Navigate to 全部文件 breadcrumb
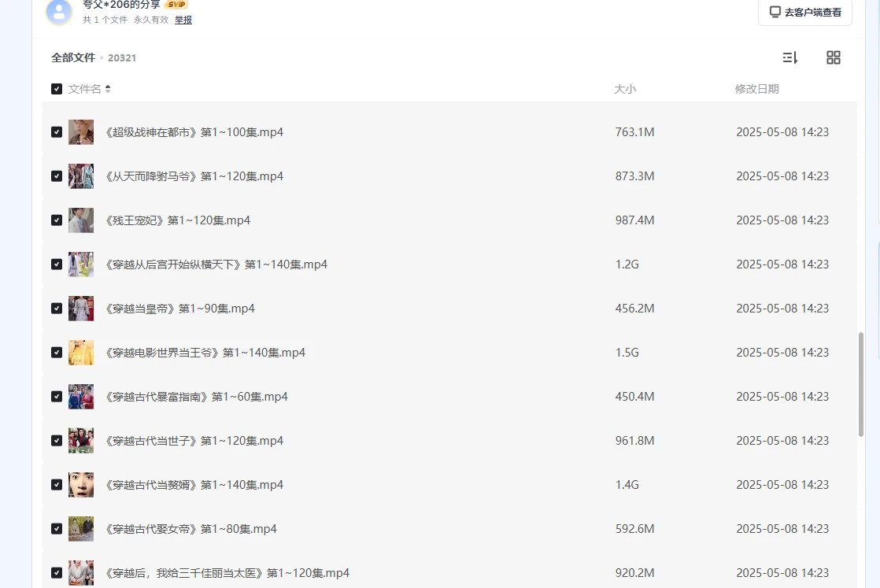 [x=73, y=57]
